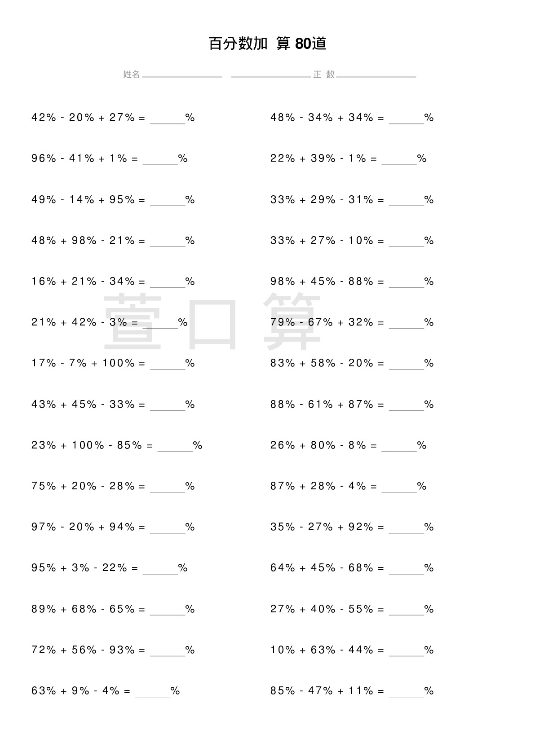Screen dimensions: 535x756
Task: Select answer blank for 22% + 39% - 1%
Action: [x=399, y=159]
